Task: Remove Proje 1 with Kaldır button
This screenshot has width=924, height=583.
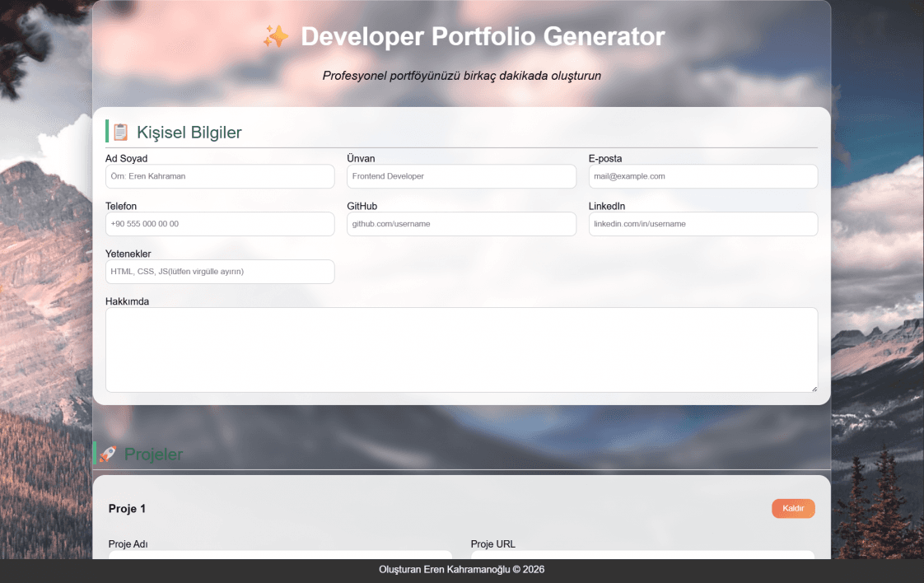Action: pos(793,508)
